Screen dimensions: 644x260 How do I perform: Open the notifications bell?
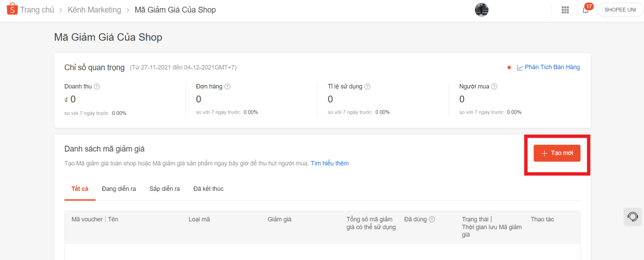[x=586, y=10]
